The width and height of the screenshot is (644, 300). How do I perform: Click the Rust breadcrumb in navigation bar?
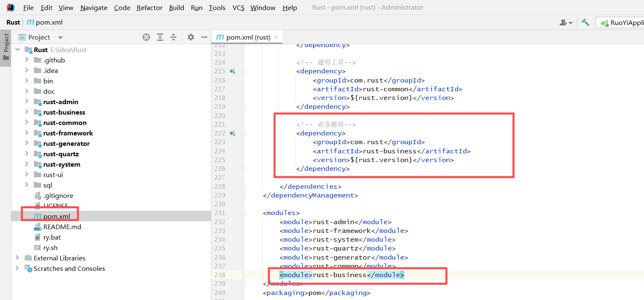pos(13,22)
